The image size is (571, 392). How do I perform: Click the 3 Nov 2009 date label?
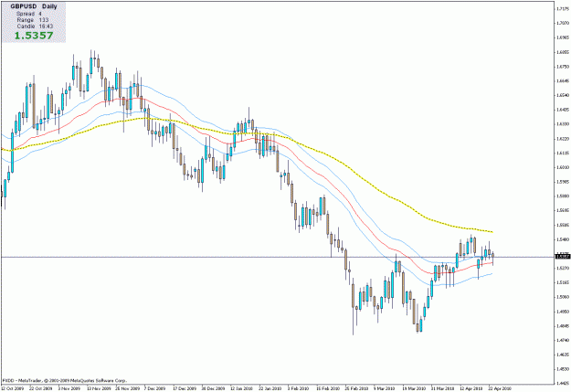click(69, 388)
